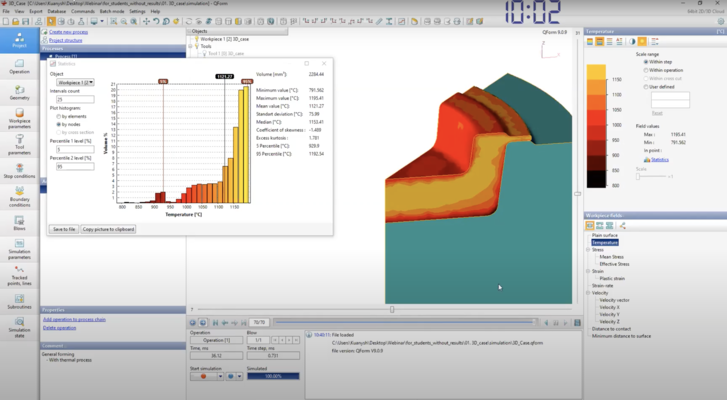727x400 pixels.
Task: Click the Create new process link
Action: click(68, 32)
